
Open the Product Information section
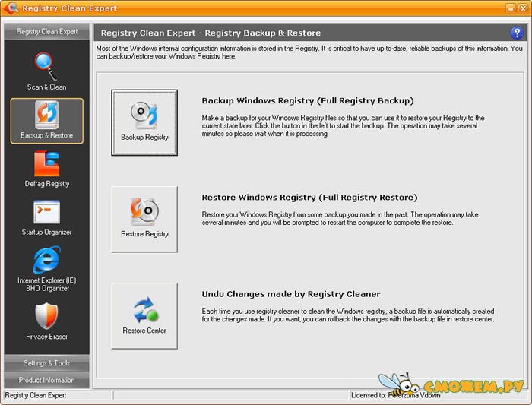(47, 380)
